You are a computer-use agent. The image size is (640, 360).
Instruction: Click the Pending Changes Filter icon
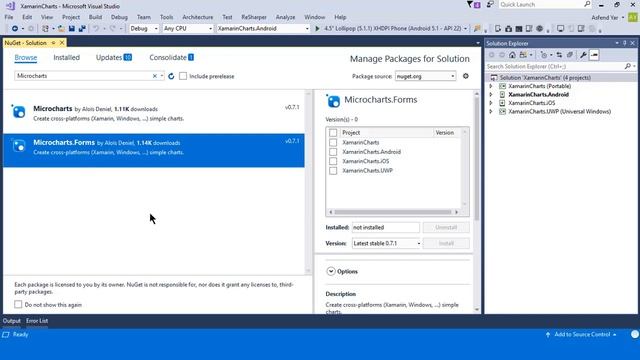click(x=544, y=55)
